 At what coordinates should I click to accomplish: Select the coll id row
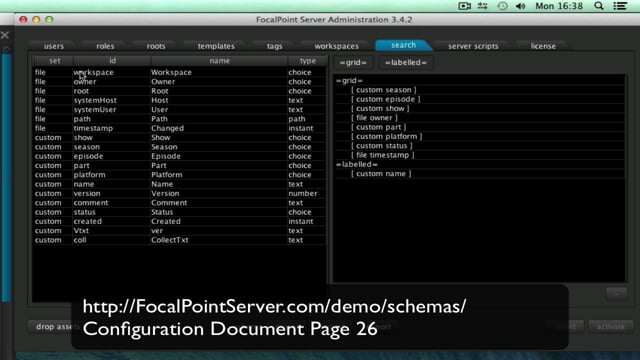point(180,240)
